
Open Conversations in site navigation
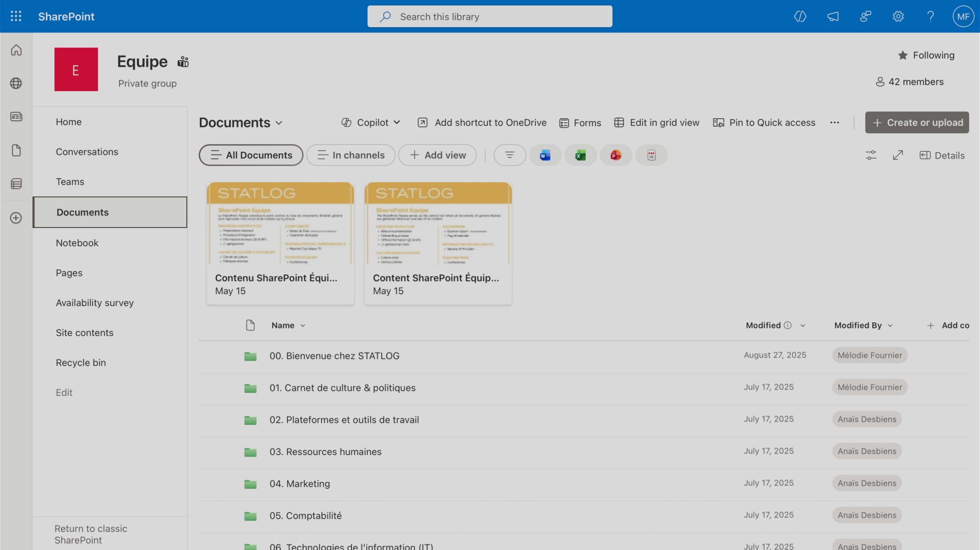coord(87,152)
